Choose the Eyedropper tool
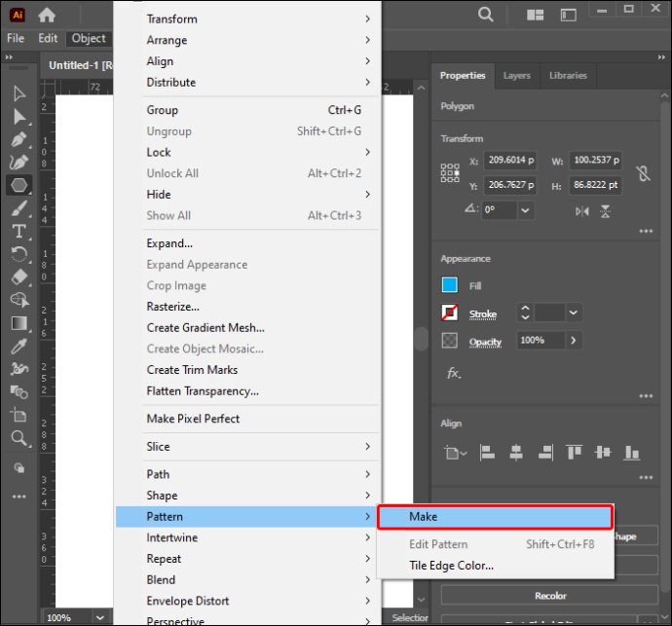The width and height of the screenshot is (672, 626). 19,347
